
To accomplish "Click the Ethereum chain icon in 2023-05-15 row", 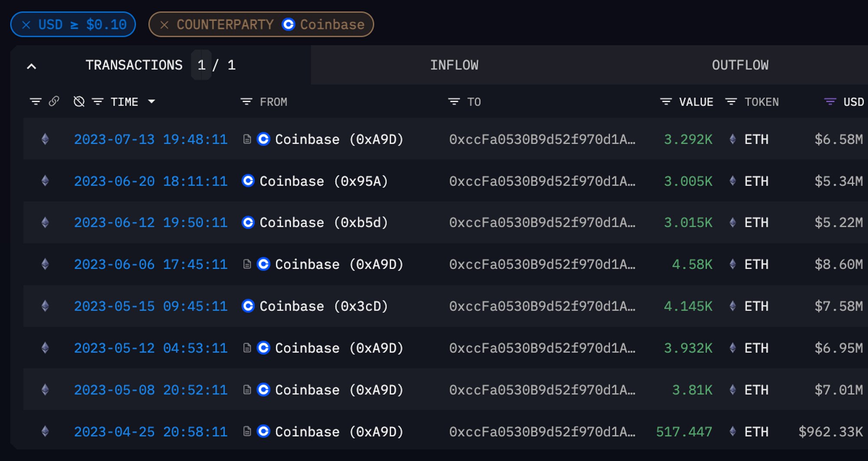I will 45,306.
